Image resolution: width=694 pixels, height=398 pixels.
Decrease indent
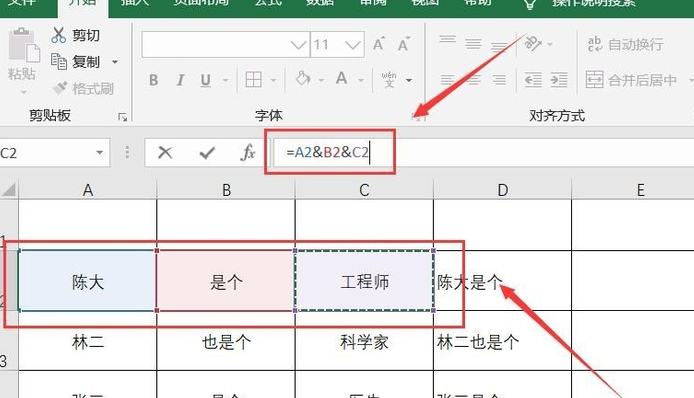(x=533, y=80)
